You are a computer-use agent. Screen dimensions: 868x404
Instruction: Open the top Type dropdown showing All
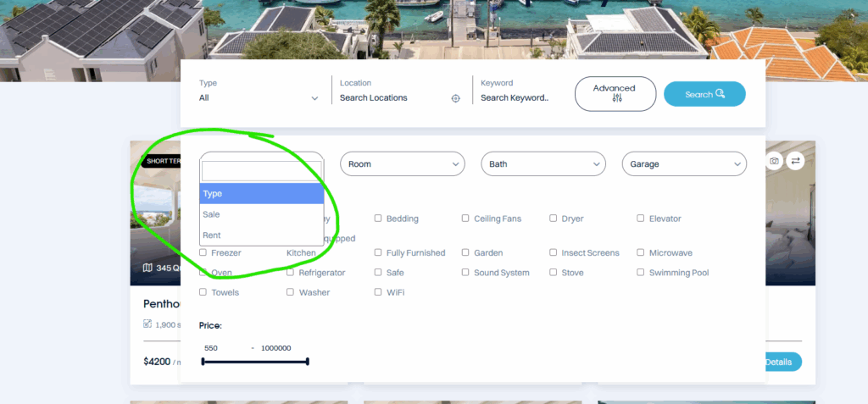[259, 98]
